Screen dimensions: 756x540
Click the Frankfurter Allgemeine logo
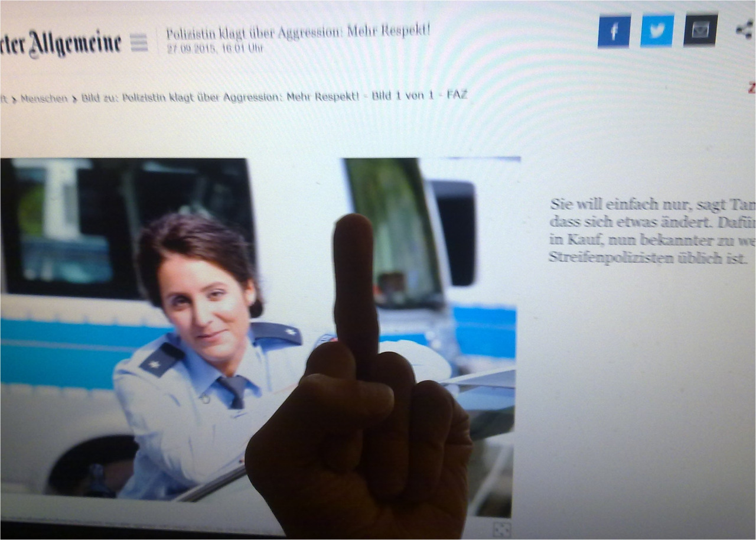(x=61, y=44)
